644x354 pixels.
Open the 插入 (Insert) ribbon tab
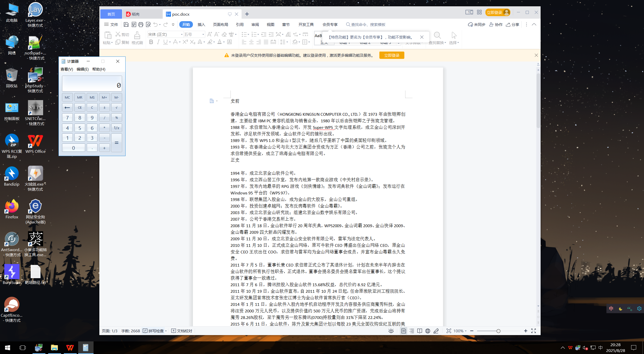click(x=201, y=24)
